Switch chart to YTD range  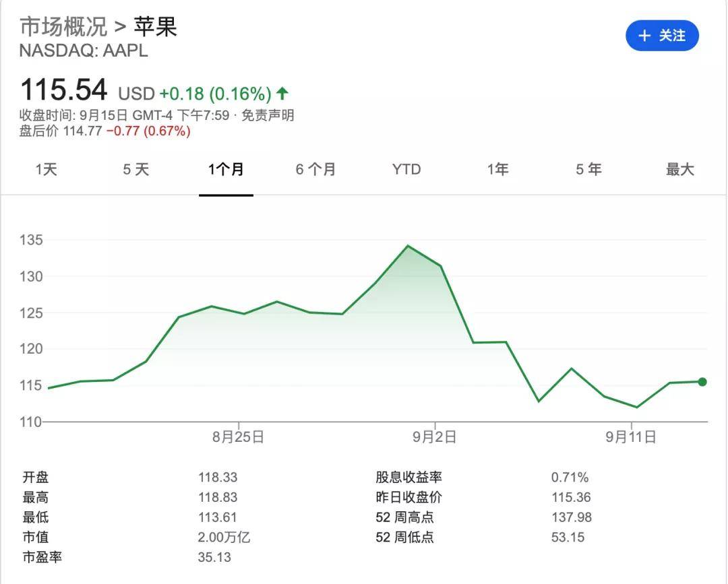(406, 170)
